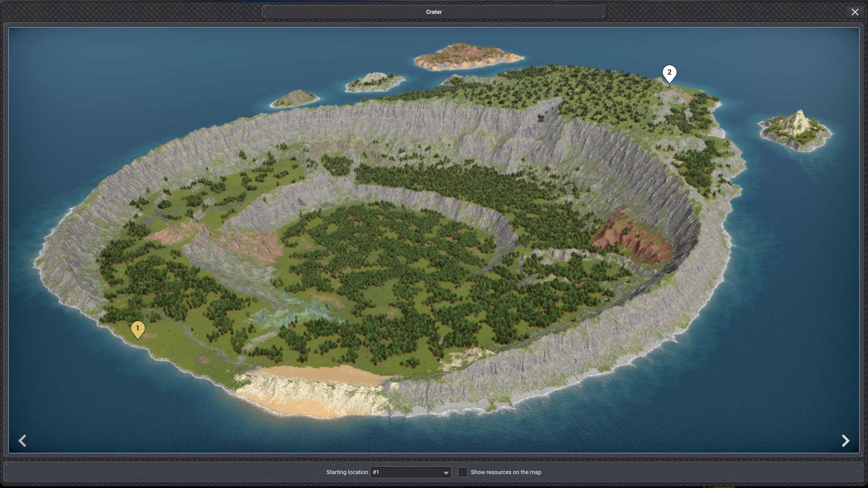Click the 'Show resources on the map' label
Screen dimensions: 868x488
(506, 472)
